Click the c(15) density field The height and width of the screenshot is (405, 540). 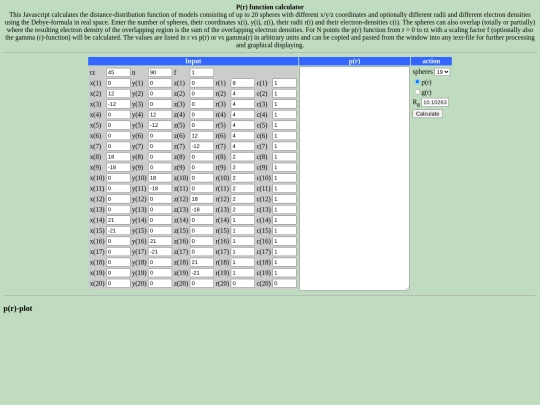pyautogui.click(x=284, y=231)
